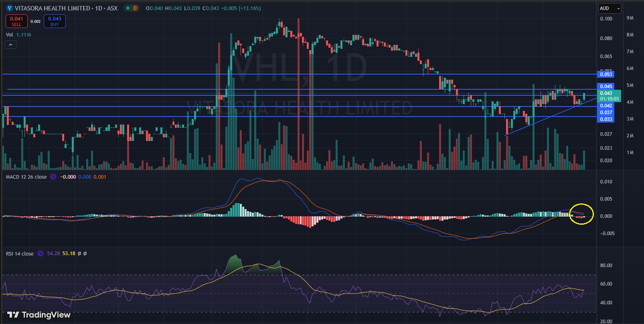
Task: Open the market status green dot indicator
Action: click(128, 8)
